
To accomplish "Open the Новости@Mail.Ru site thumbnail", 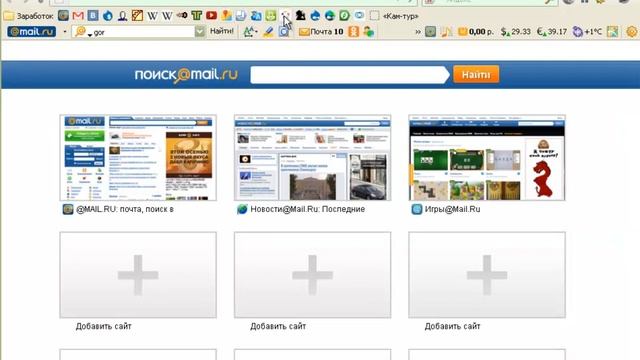I will (x=313, y=158).
